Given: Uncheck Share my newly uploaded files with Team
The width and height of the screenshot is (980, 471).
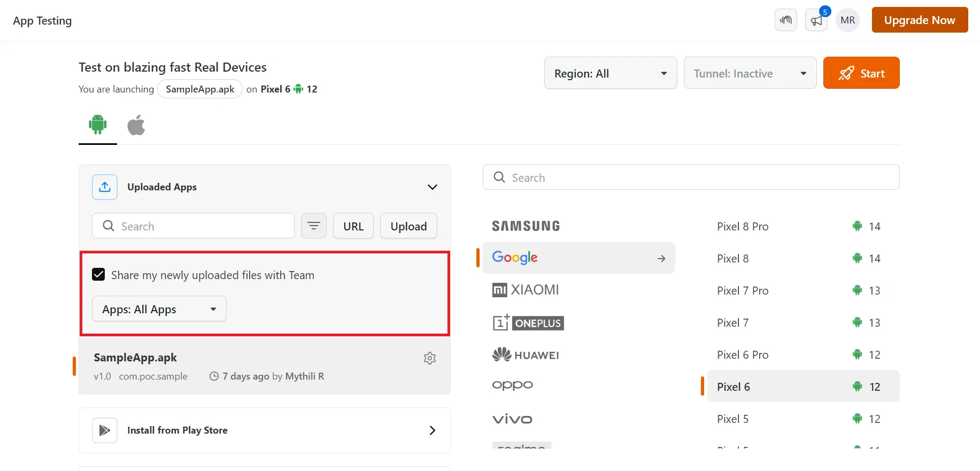Looking at the screenshot, I should tap(98, 275).
